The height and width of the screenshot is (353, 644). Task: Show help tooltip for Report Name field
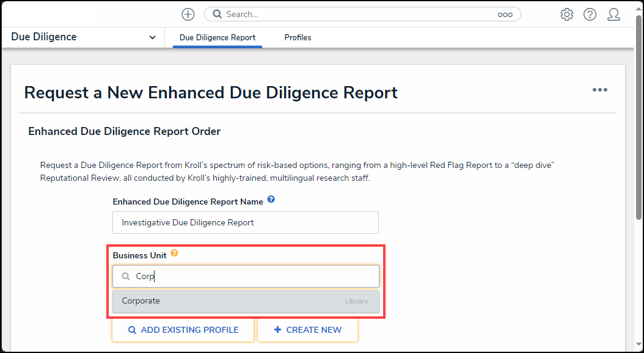271,200
